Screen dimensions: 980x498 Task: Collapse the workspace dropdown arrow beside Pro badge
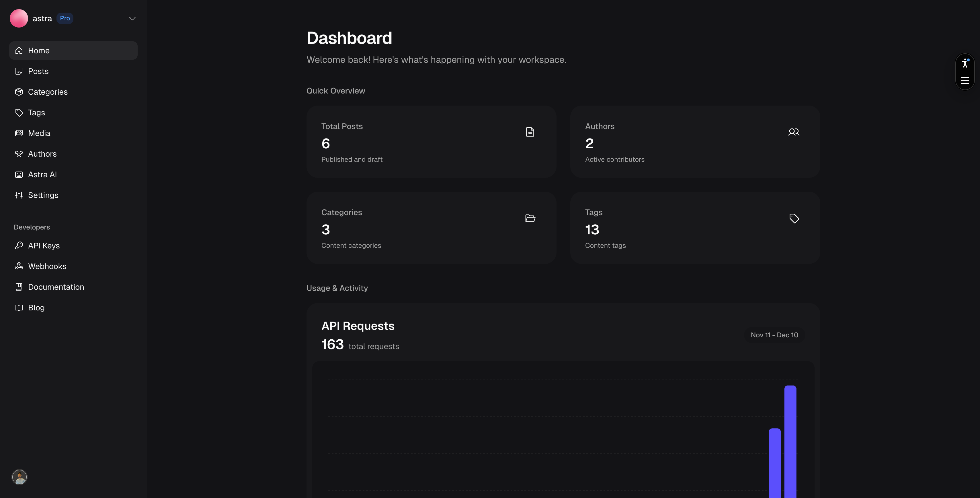click(132, 18)
